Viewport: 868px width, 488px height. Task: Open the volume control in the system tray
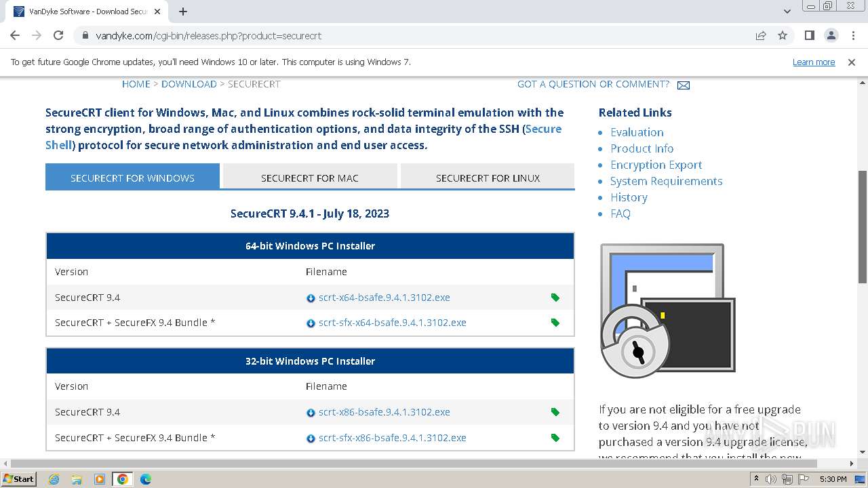[x=771, y=479]
